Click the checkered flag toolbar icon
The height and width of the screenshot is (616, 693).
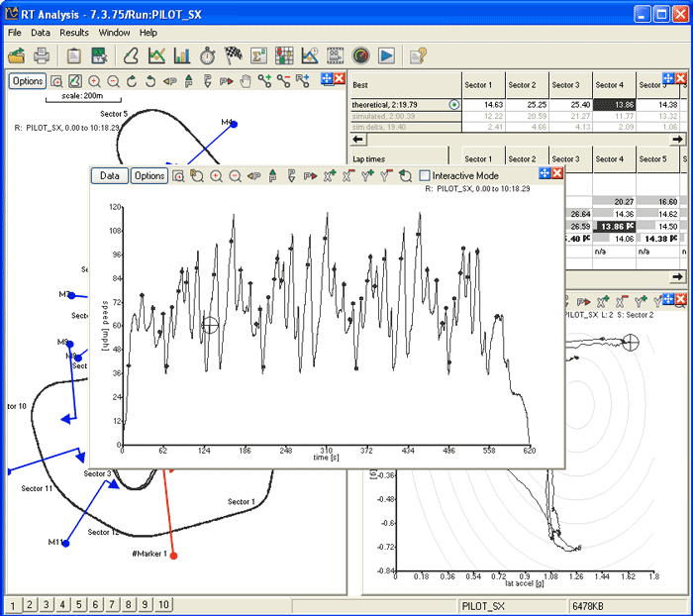tap(234, 56)
